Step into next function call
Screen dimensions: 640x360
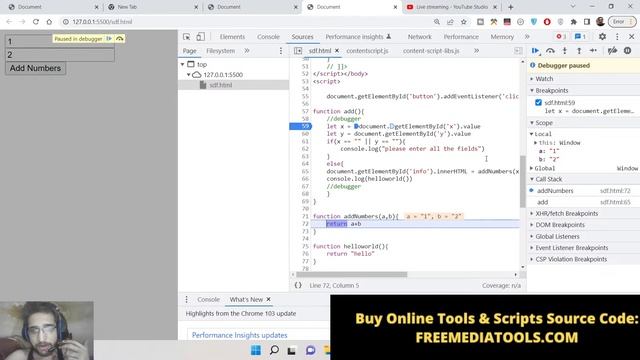tap(564, 51)
